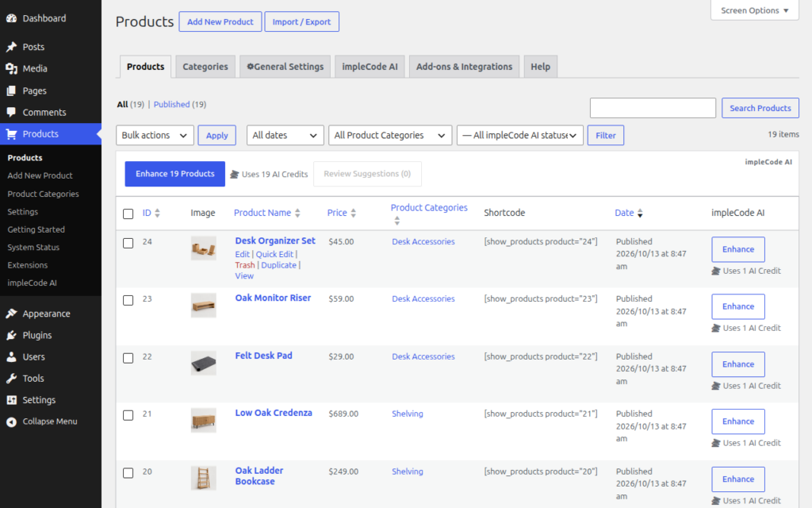Open Desk Organizer Set product thumbnail
The height and width of the screenshot is (508, 812).
pos(204,248)
